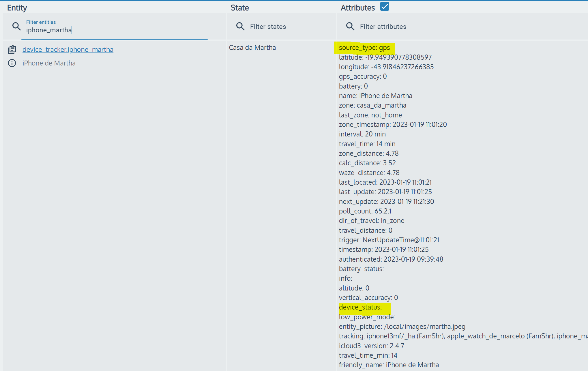Click the iphone_martha text in Filter entities
The image size is (588, 371).
coord(49,30)
